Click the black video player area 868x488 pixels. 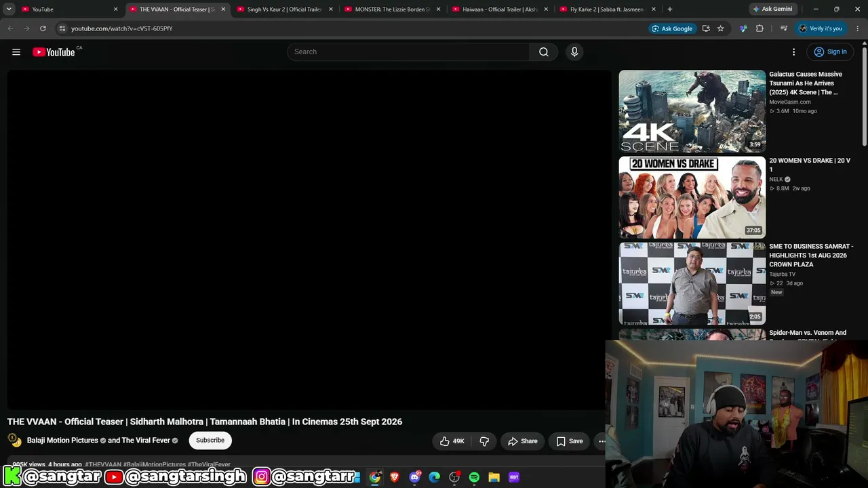coord(309,240)
